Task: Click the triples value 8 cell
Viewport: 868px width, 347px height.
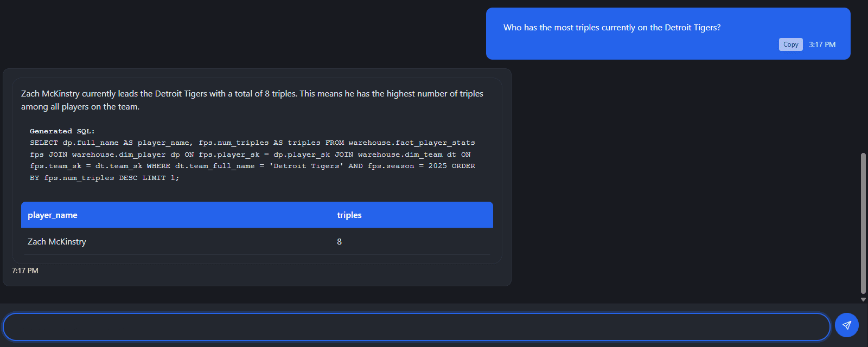Action: (x=340, y=242)
